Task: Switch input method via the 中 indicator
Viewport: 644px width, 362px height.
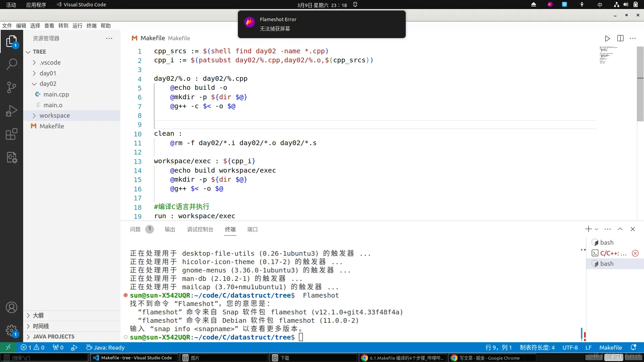Action: pos(600,5)
